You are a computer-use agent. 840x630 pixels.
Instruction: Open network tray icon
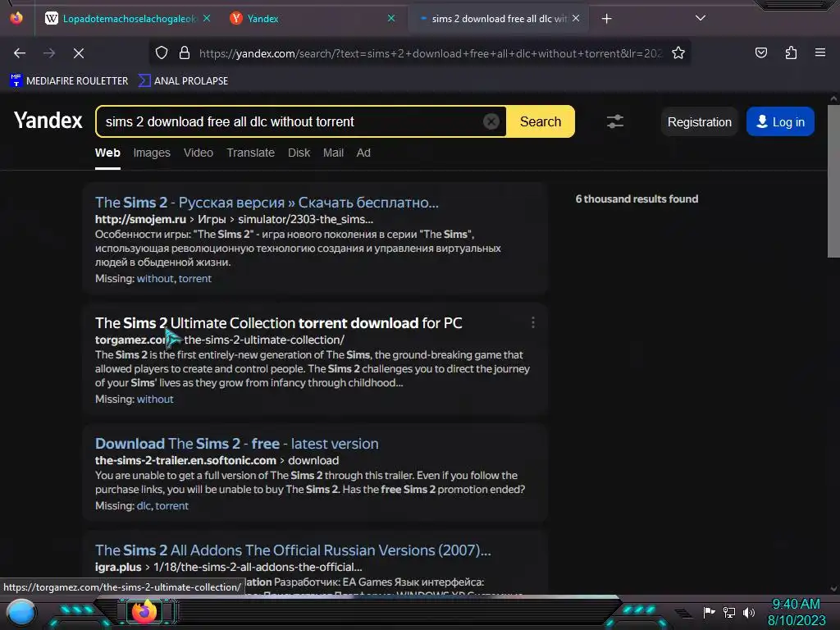[x=729, y=612]
